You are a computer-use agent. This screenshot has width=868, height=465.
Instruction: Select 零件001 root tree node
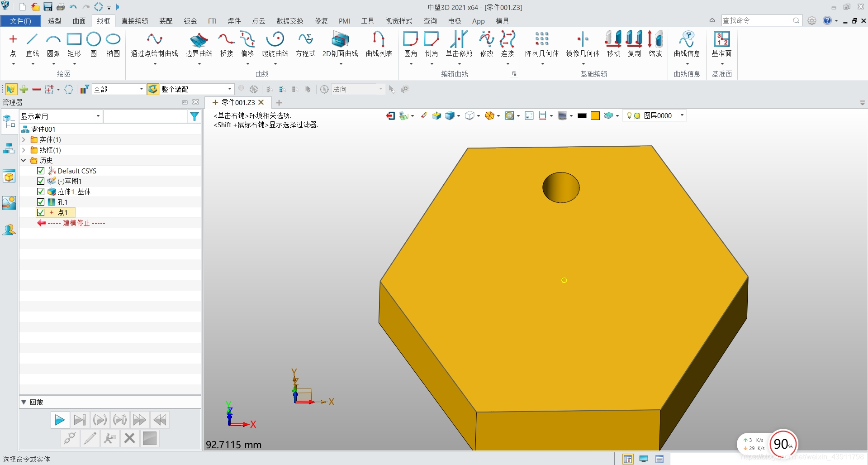(x=43, y=129)
